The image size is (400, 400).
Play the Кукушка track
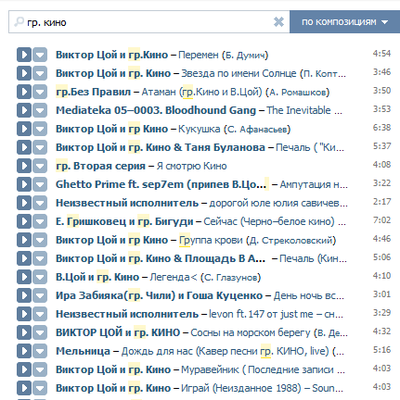pos(24,129)
